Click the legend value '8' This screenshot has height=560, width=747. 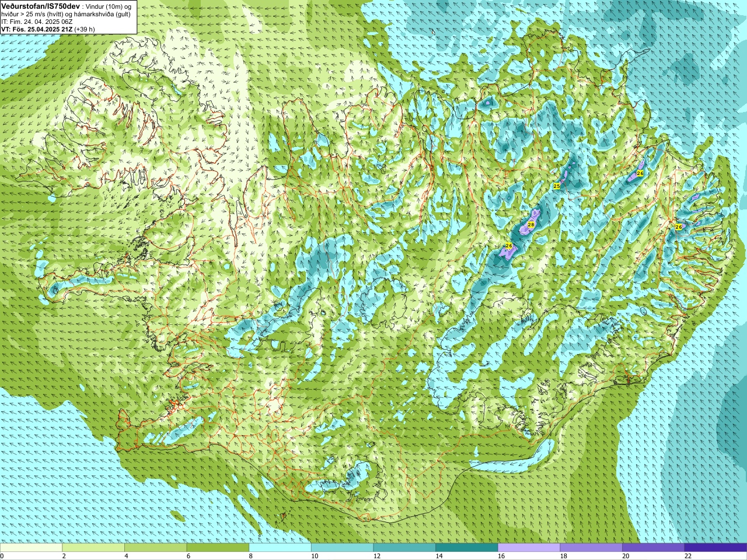point(250,556)
